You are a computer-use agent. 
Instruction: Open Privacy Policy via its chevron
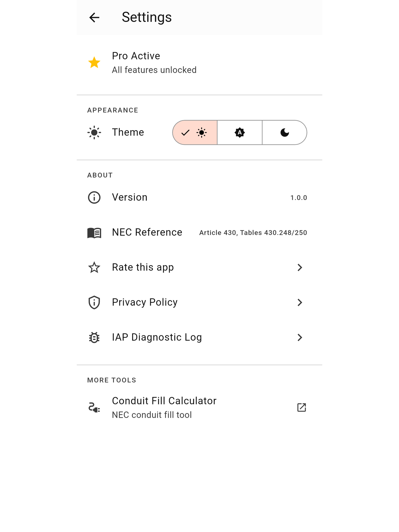(x=300, y=302)
